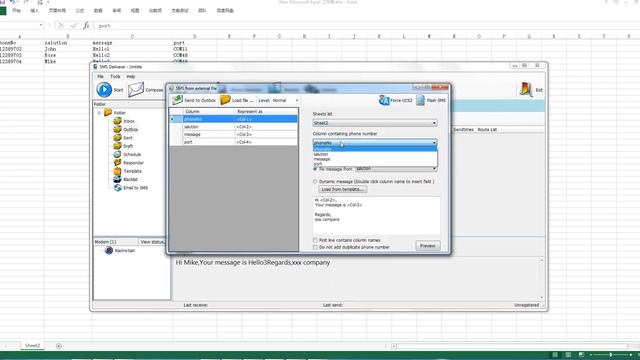Select the Schedule clock icon
Viewport: 640px width, 360px height.
coord(118,154)
